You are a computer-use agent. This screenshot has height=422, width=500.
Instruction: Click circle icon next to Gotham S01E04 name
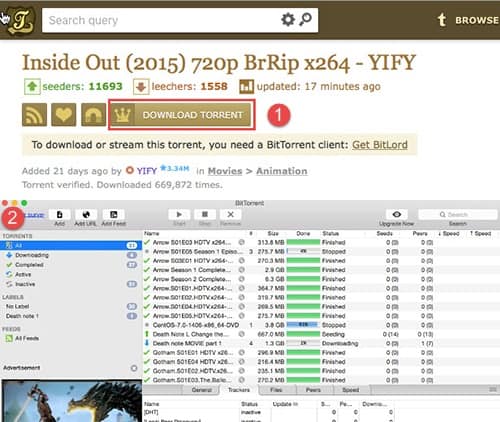coord(242,362)
